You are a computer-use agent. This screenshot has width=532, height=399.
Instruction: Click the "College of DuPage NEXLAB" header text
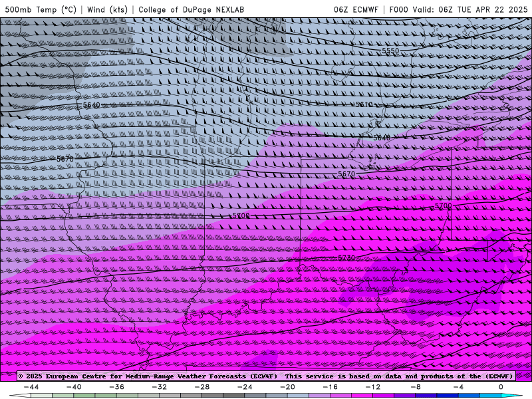click(x=191, y=9)
